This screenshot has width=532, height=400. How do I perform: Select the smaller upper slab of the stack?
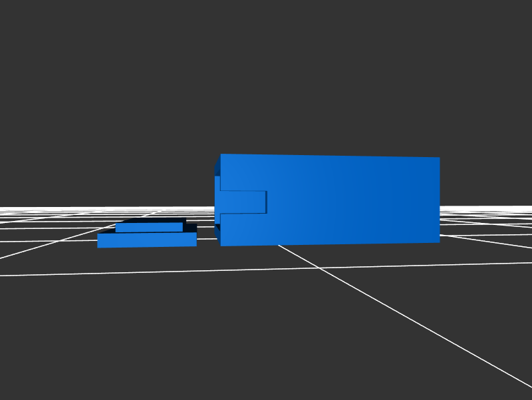[x=149, y=228]
